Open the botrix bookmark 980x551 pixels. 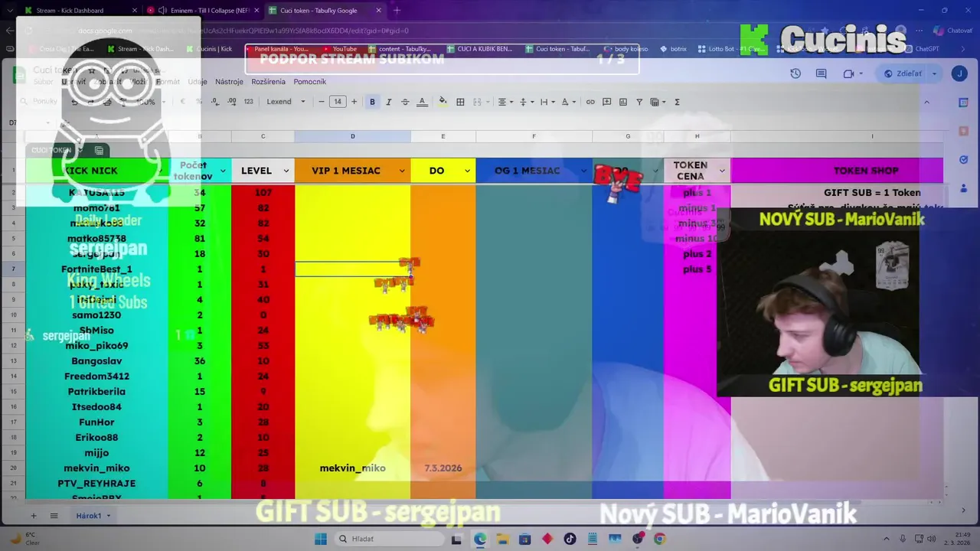(x=672, y=49)
